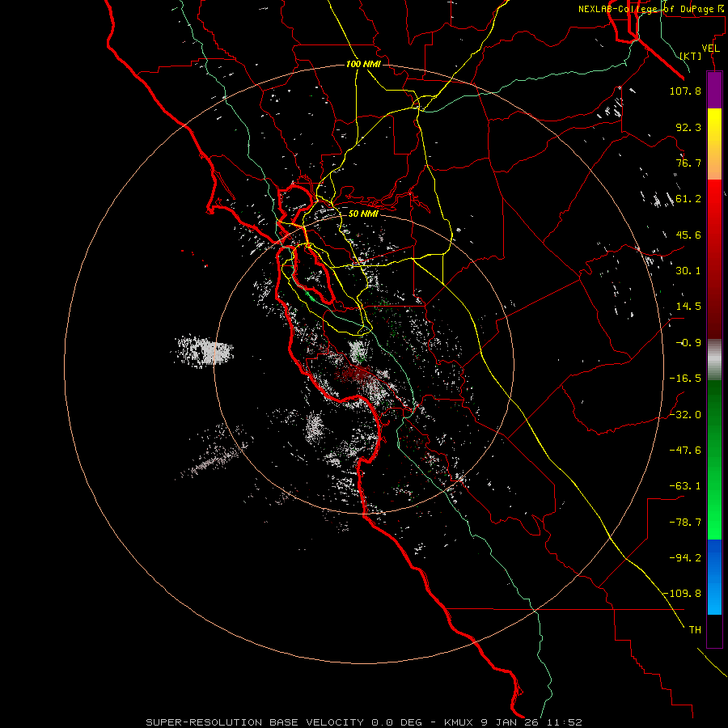Select the 30.1 legend value
The height and width of the screenshot is (728, 728).
[688, 271]
